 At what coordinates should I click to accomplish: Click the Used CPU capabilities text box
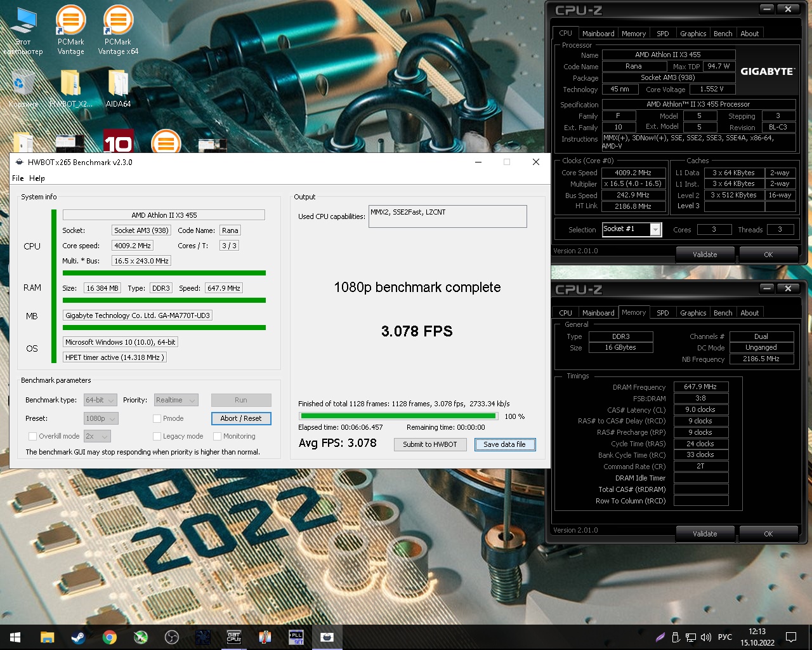pos(448,216)
